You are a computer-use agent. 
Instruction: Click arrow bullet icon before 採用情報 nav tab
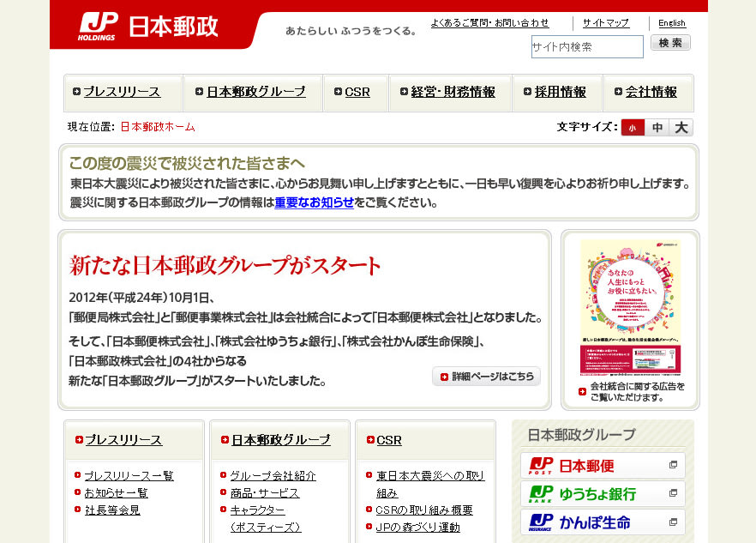527,91
